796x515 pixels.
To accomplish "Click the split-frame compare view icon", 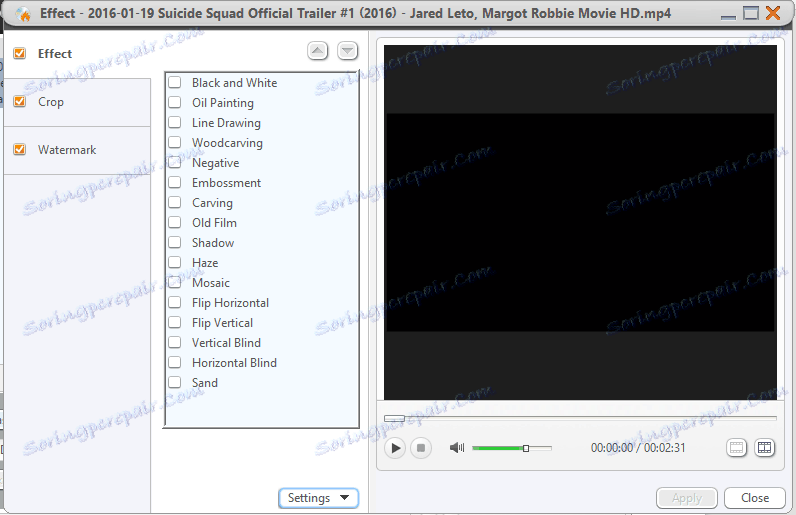I will [x=765, y=448].
